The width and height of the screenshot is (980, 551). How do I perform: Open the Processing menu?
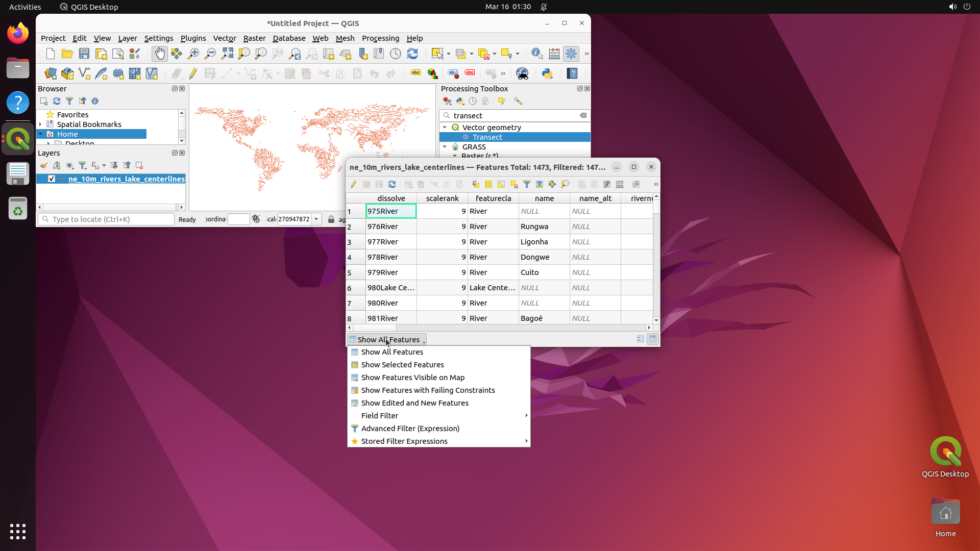pos(381,38)
